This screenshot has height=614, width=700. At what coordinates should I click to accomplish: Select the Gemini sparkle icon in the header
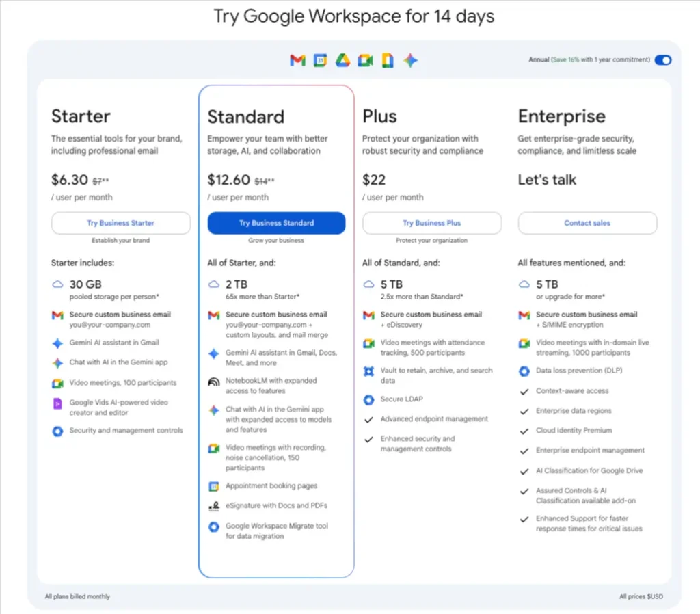pyautogui.click(x=410, y=60)
